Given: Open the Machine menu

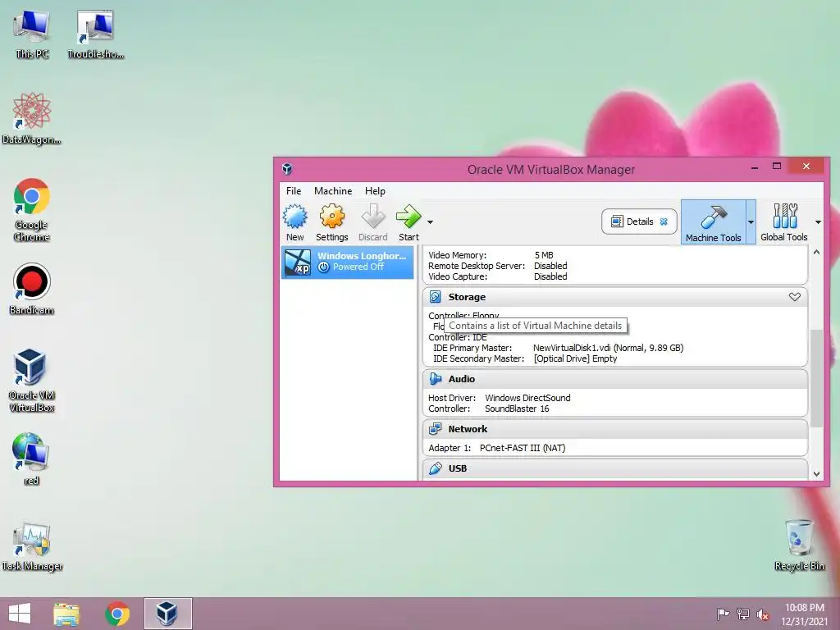Looking at the screenshot, I should pyautogui.click(x=333, y=191).
